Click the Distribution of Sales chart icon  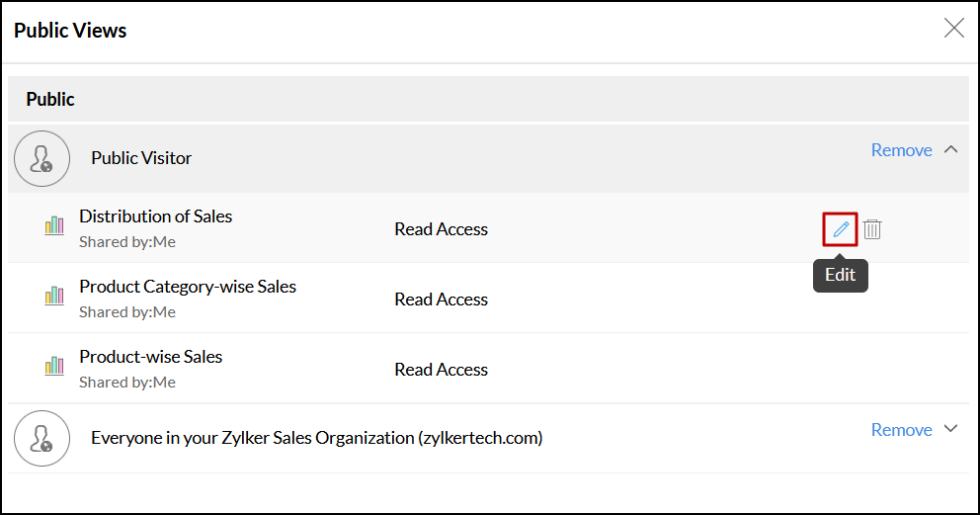[x=54, y=226]
